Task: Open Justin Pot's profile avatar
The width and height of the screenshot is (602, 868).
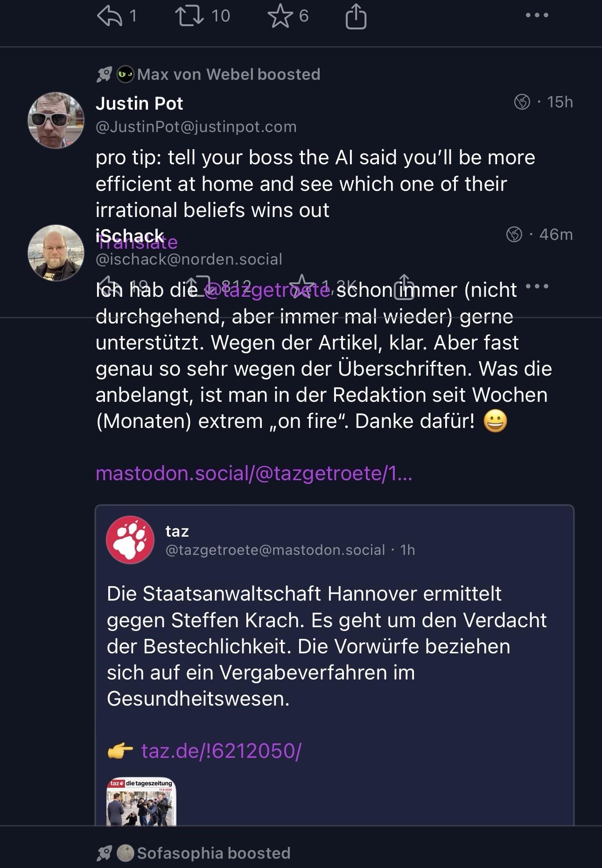Action: click(56, 120)
